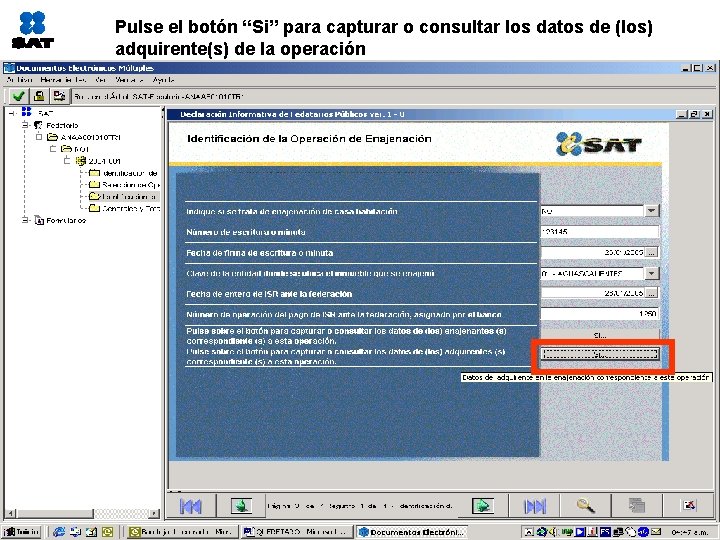Open the entidad AGUASCALIENTES dropdown arrow
This screenshot has width=720, height=540.
pyautogui.click(x=652, y=273)
